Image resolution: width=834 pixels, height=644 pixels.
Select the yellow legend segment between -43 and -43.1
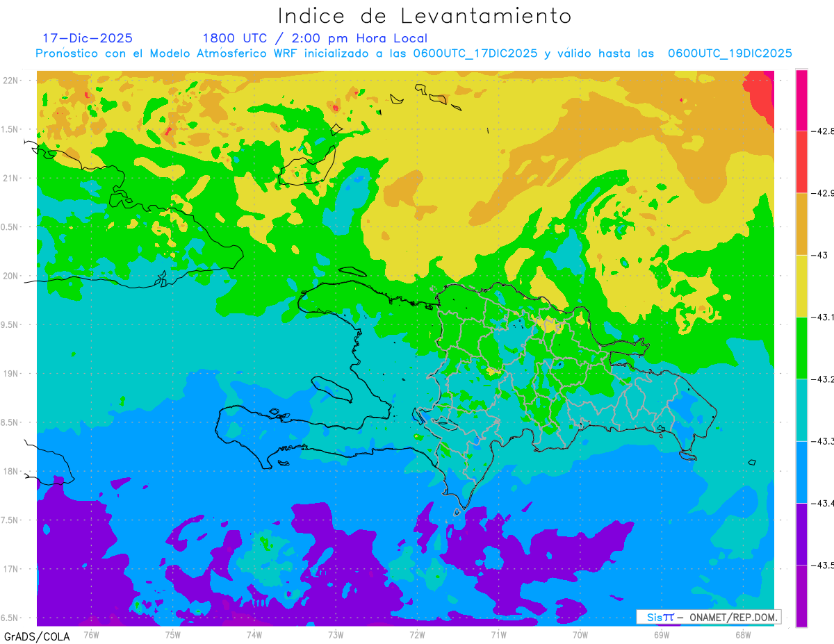point(801,286)
